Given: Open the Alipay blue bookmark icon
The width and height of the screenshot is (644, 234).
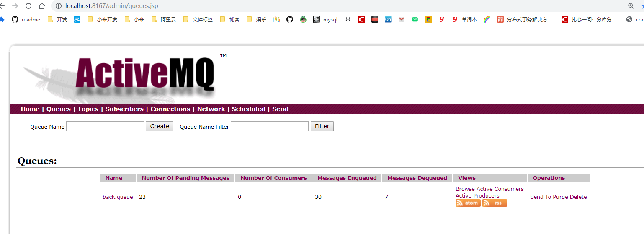Looking at the screenshot, I should [77, 19].
